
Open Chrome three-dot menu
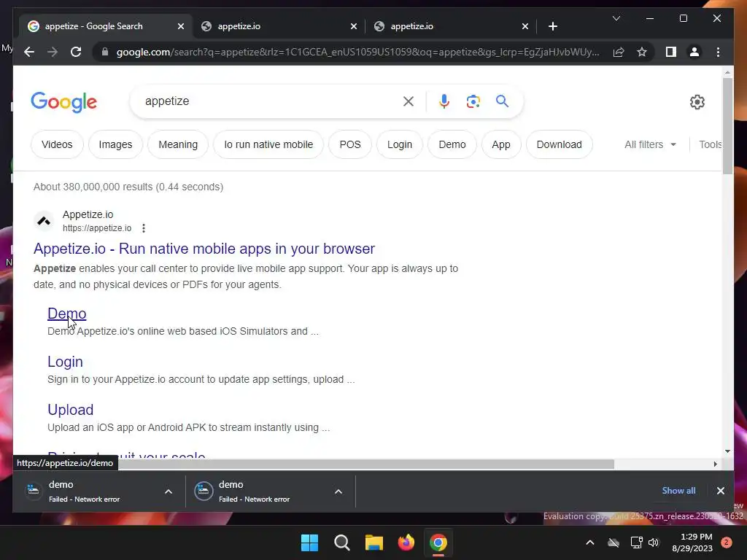coord(718,52)
